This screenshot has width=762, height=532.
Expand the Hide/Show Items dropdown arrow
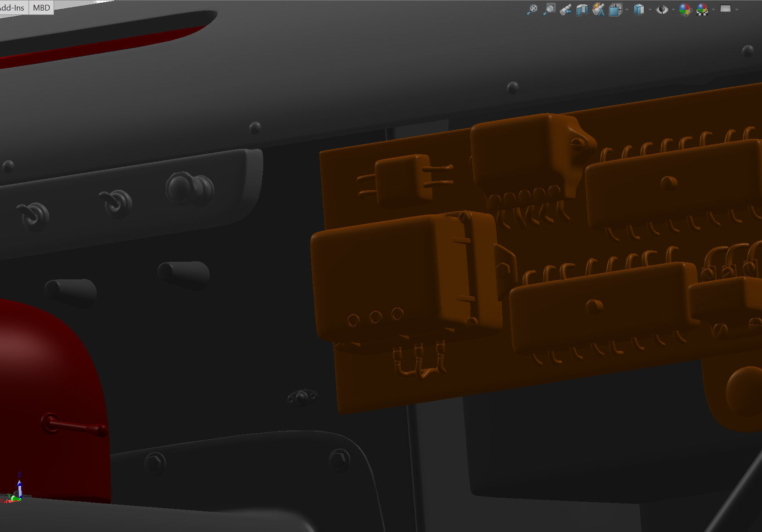click(x=673, y=9)
